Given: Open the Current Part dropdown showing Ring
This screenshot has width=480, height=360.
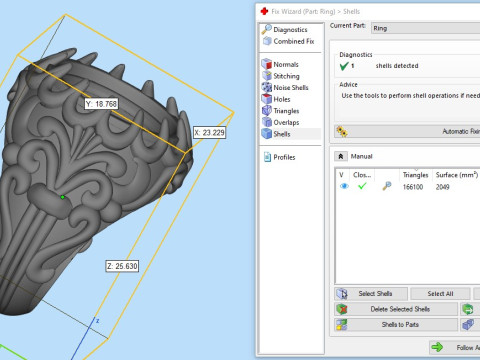Looking at the screenshot, I should [x=425, y=28].
